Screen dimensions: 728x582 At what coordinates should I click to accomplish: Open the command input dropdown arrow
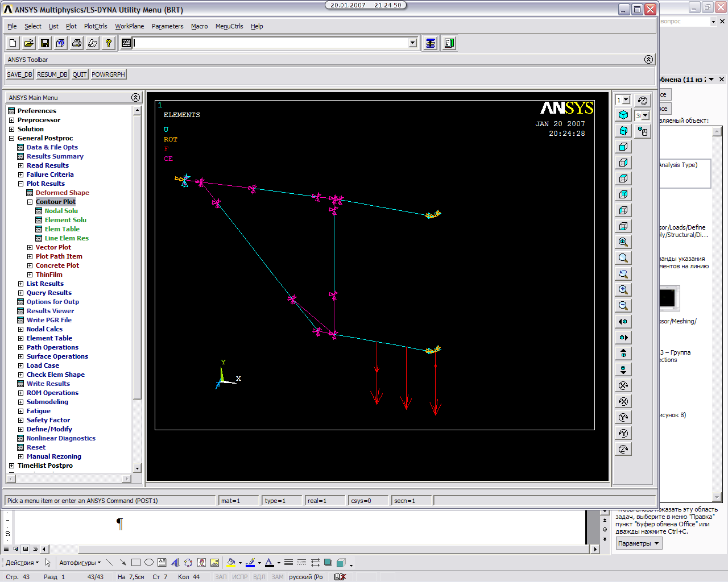pos(413,43)
